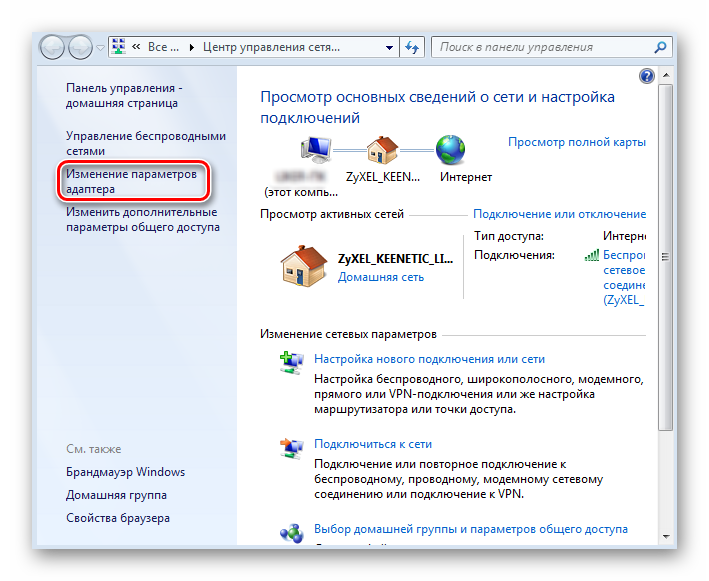
Task: Click "Подключение или отключение" link
Action: click(559, 214)
